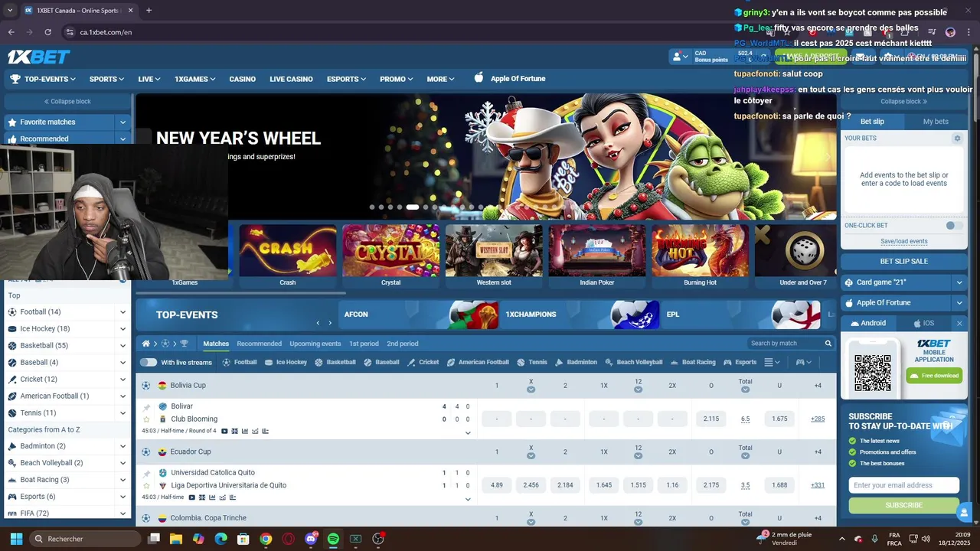Select the 4.89 odds for Universidad Catolica
The width and height of the screenshot is (980, 551).
coord(496,485)
